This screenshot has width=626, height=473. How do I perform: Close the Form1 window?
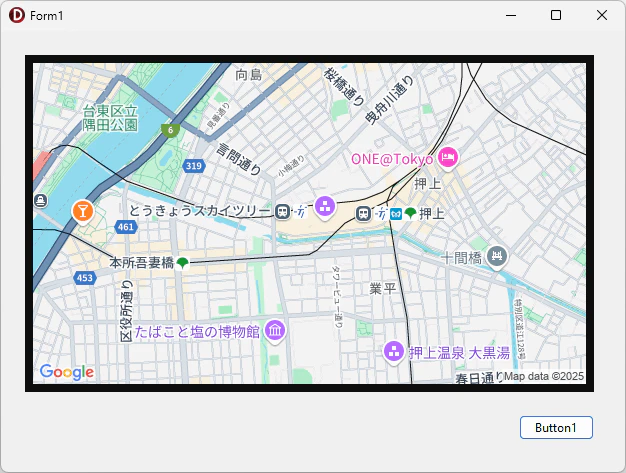coord(602,15)
